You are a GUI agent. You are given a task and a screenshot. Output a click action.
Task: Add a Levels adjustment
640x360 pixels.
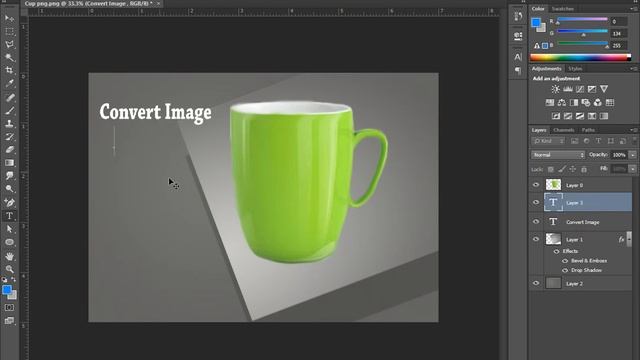pyautogui.click(x=568, y=89)
